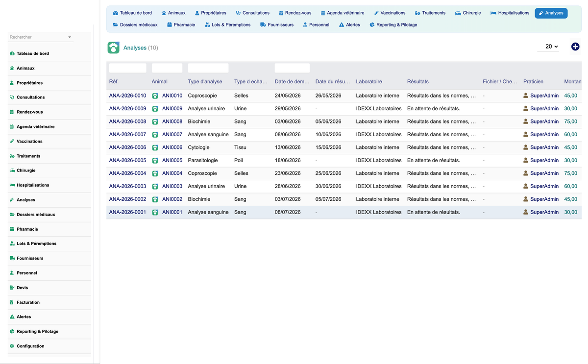Click the user icon in ANA-2026-0005 row
This screenshot has width=588, height=364.
[526, 160]
